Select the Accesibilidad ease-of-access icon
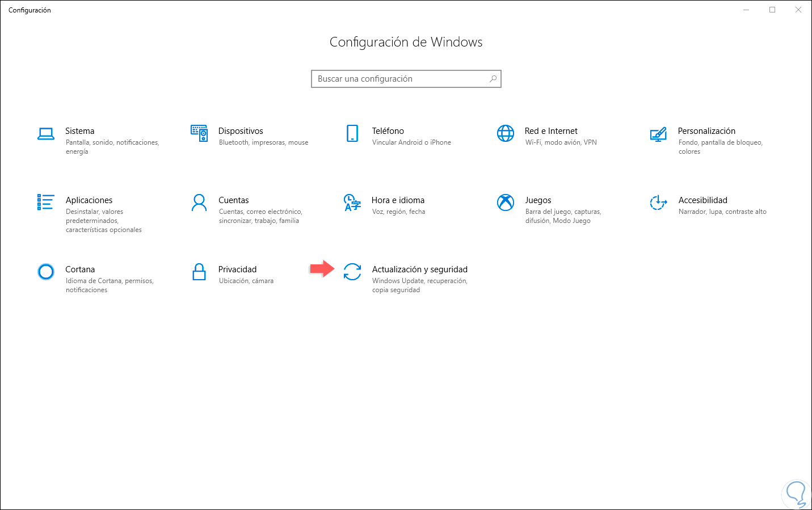Image resolution: width=812 pixels, height=510 pixels. click(658, 203)
